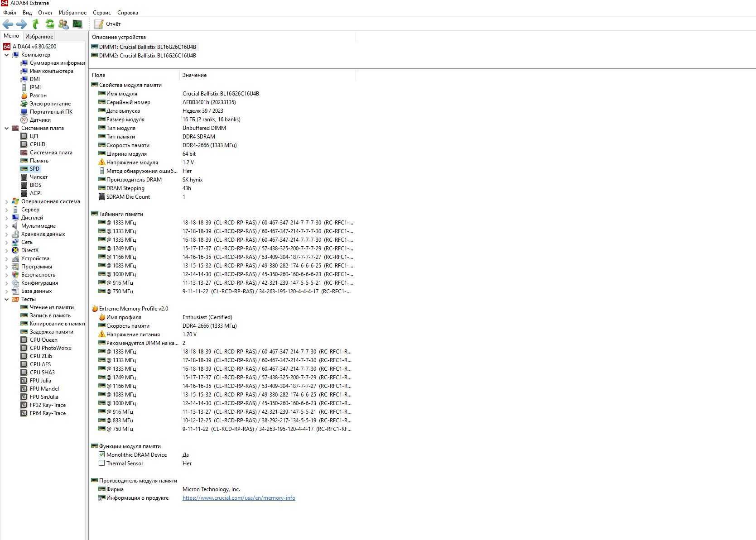Open the FP64 Ray-Trace benchmark
This screenshot has width=756, height=540.
[43, 413]
